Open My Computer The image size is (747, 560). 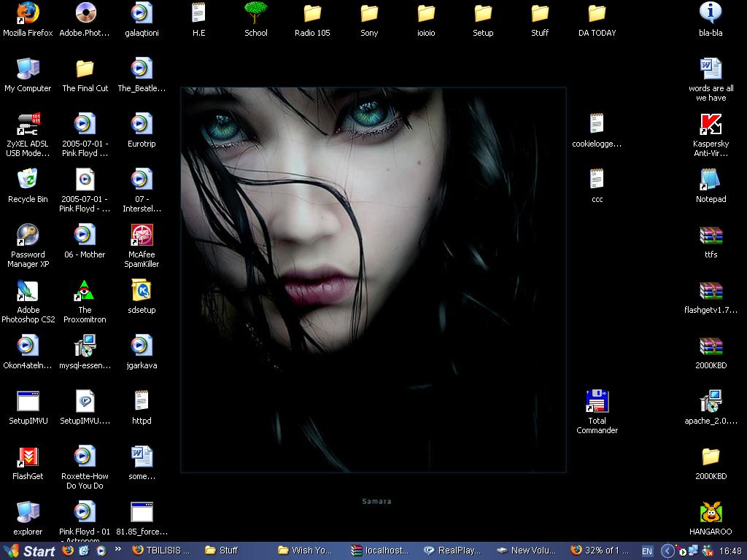tap(28, 69)
